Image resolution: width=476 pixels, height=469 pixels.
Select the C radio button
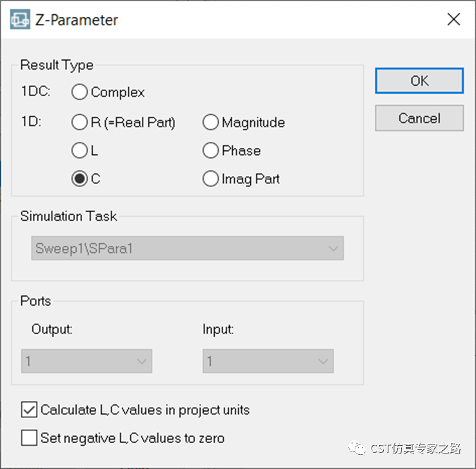click(80, 179)
